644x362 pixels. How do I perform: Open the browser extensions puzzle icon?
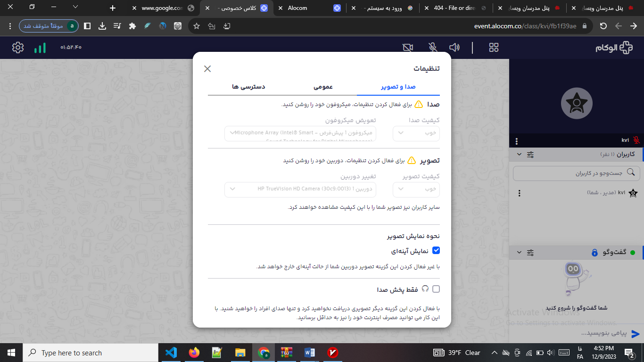point(132,26)
